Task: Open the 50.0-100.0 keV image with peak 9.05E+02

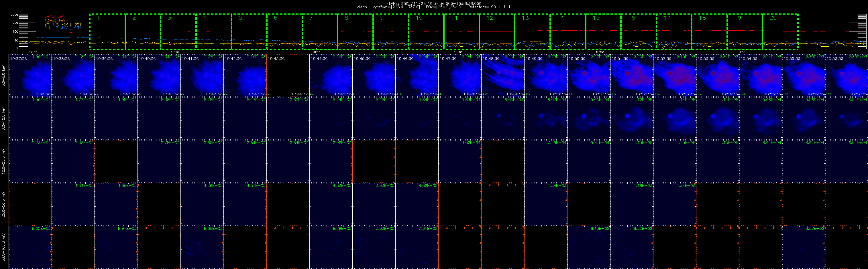Action: coord(30,247)
